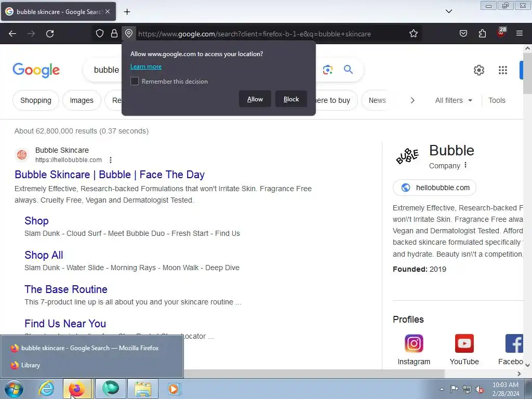Click the network tray icon
This screenshot has height=399, width=532.
point(467,390)
